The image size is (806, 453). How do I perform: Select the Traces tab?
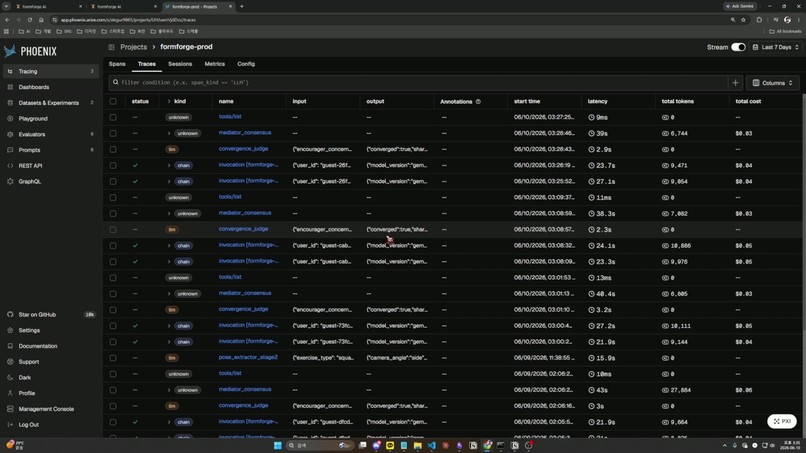coord(146,64)
